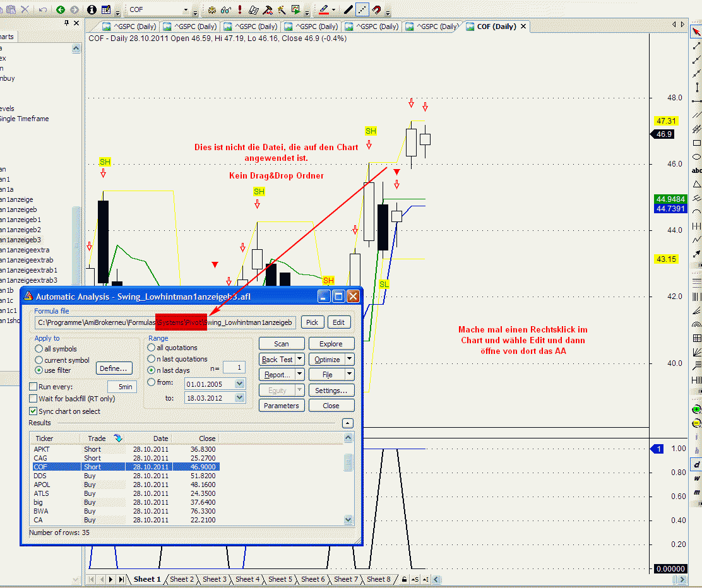Click the Pick button for formula file
This screenshot has height=588, width=702.
[312, 322]
